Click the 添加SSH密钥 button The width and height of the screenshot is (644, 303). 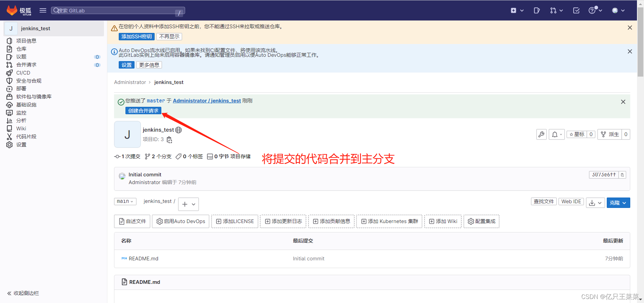click(137, 37)
